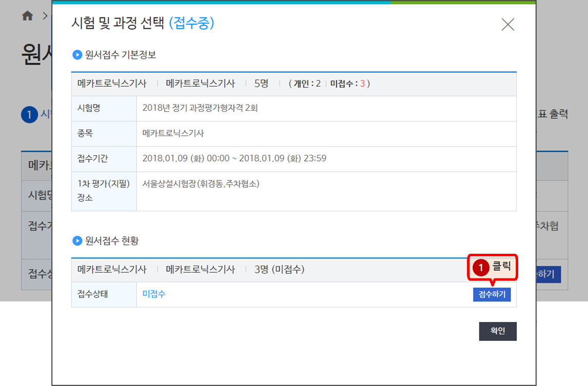Click the 원서접수 현황 heading

[x=112, y=240]
